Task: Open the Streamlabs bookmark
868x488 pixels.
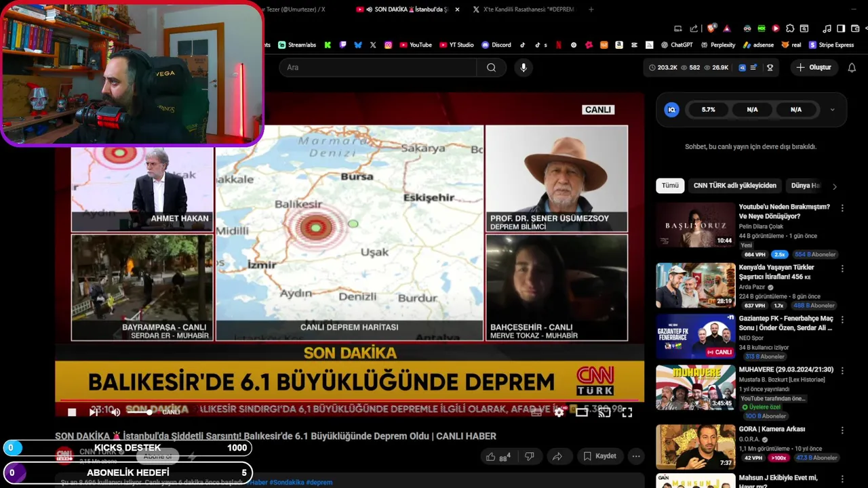Action: click(297, 45)
